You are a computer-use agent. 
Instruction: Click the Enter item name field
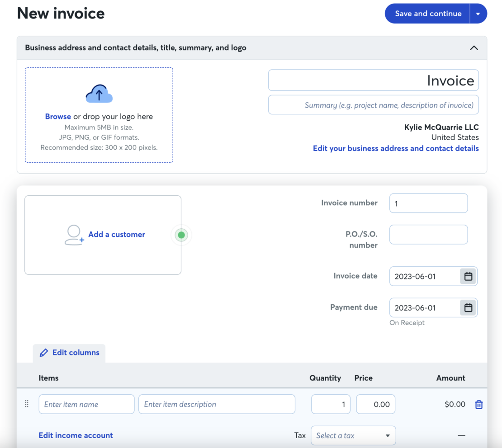[x=86, y=404]
